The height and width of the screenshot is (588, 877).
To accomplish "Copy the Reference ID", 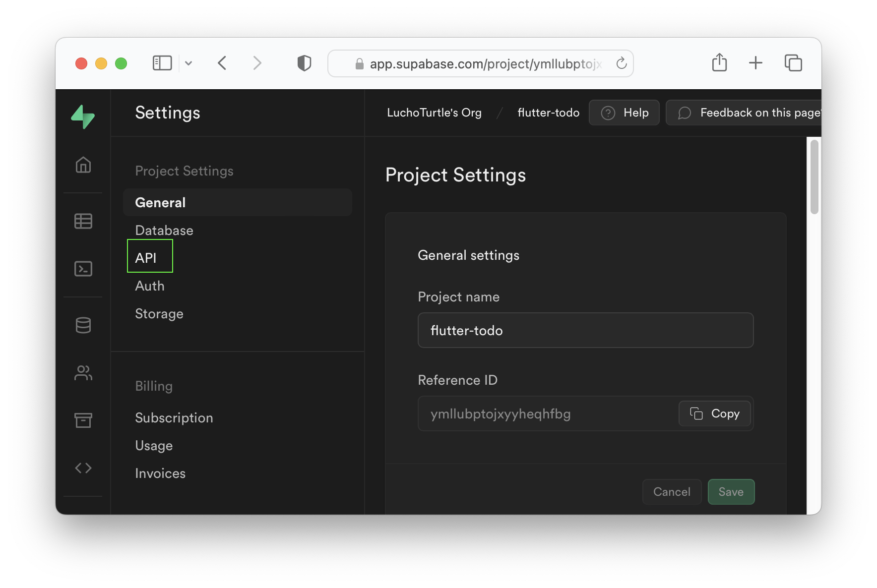I will (714, 413).
